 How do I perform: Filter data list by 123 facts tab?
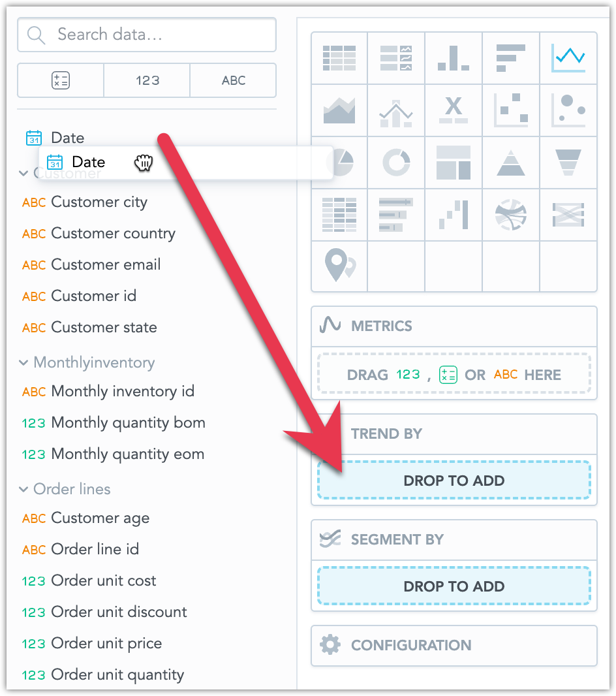[x=147, y=80]
